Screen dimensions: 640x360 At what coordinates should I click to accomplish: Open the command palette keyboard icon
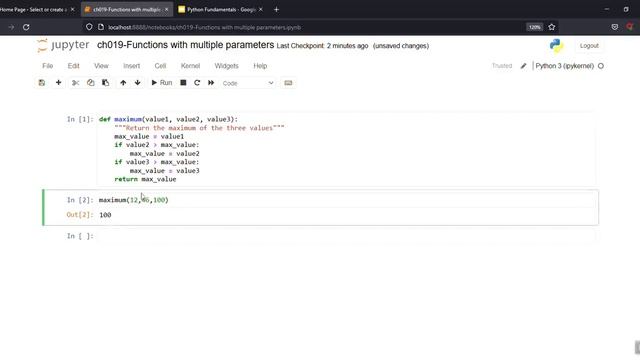[288, 83]
